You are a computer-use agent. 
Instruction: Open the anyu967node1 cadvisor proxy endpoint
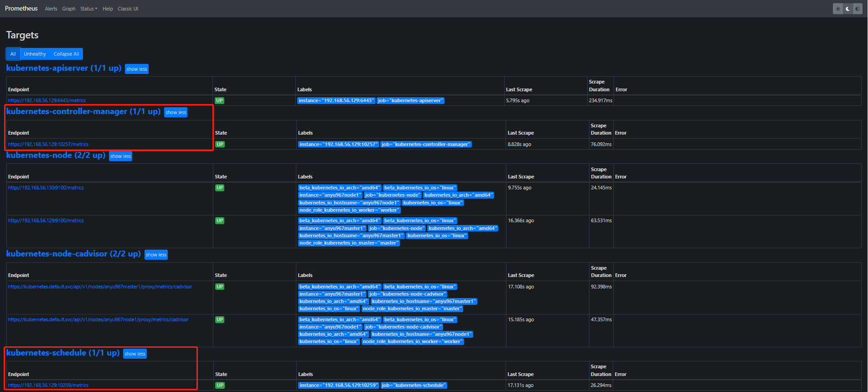98,319
